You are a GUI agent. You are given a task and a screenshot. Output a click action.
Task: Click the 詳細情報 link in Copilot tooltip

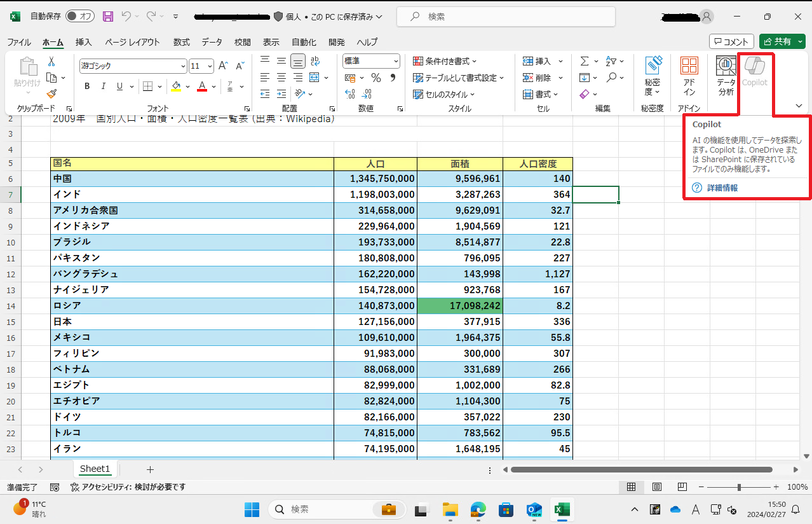[x=722, y=188]
